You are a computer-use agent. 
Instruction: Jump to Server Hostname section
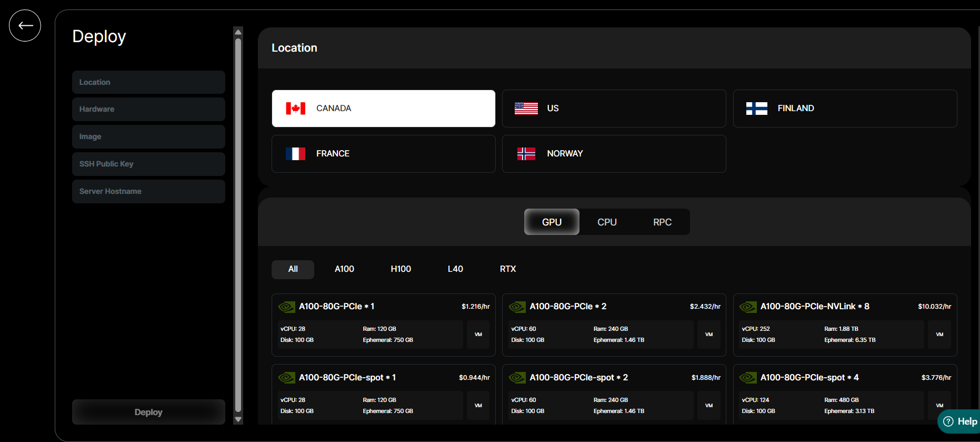point(148,191)
